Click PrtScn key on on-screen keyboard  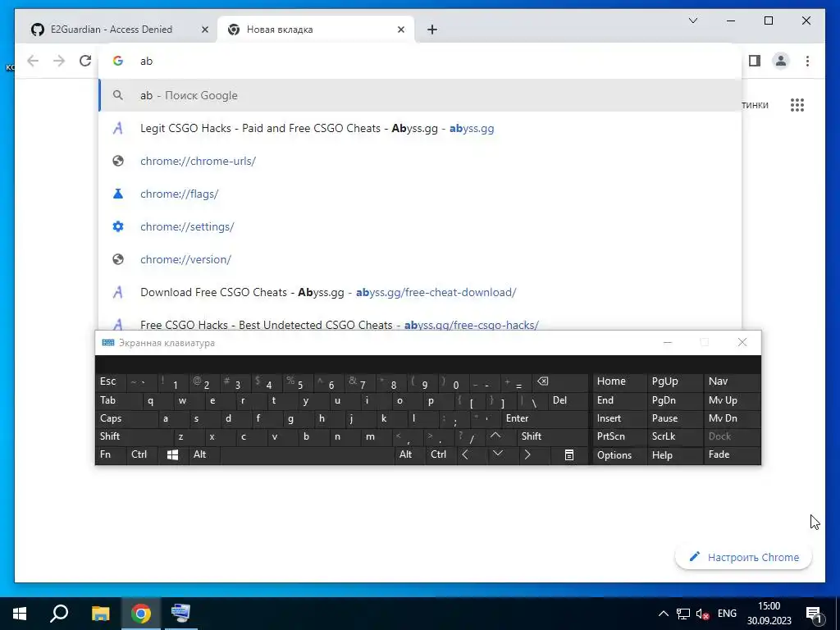[x=619, y=436]
